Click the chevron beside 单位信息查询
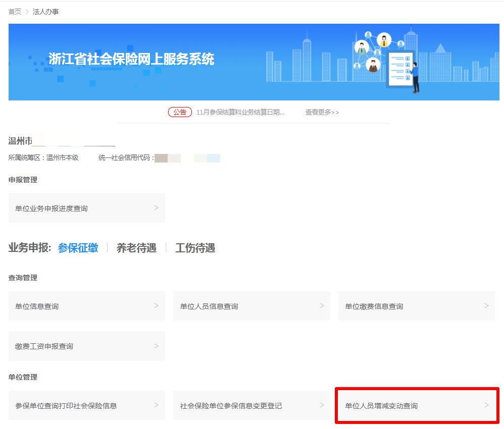 [x=156, y=306]
